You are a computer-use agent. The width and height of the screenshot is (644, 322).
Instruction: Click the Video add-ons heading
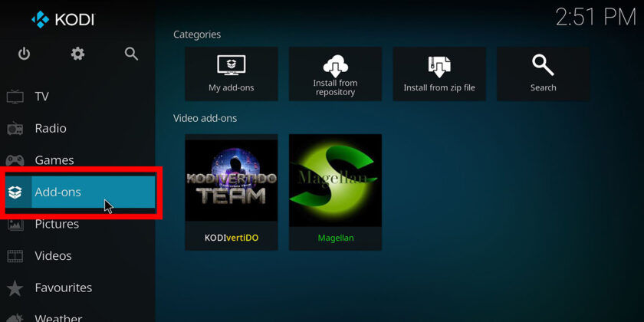click(x=205, y=118)
